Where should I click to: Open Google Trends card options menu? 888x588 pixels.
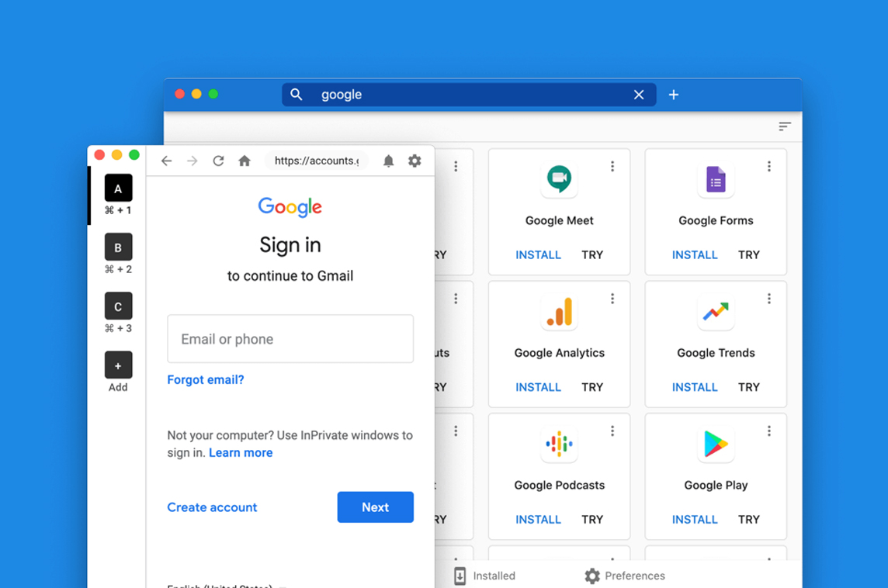point(769,299)
